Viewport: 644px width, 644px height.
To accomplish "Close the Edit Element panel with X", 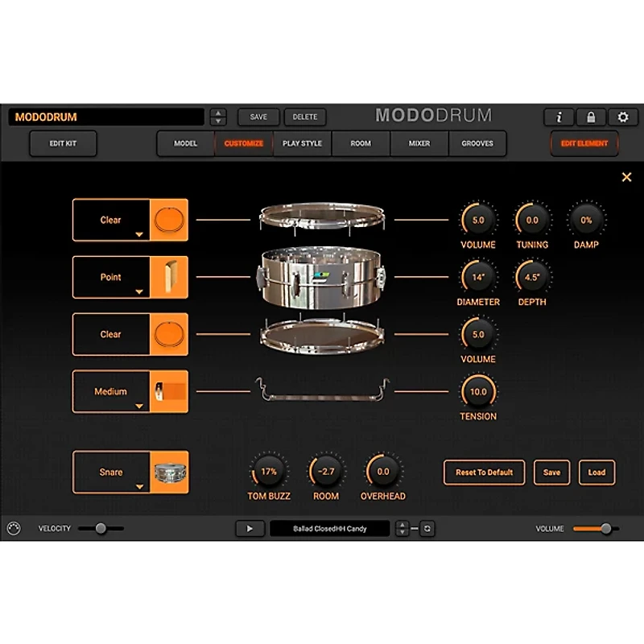I will click(x=626, y=177).
